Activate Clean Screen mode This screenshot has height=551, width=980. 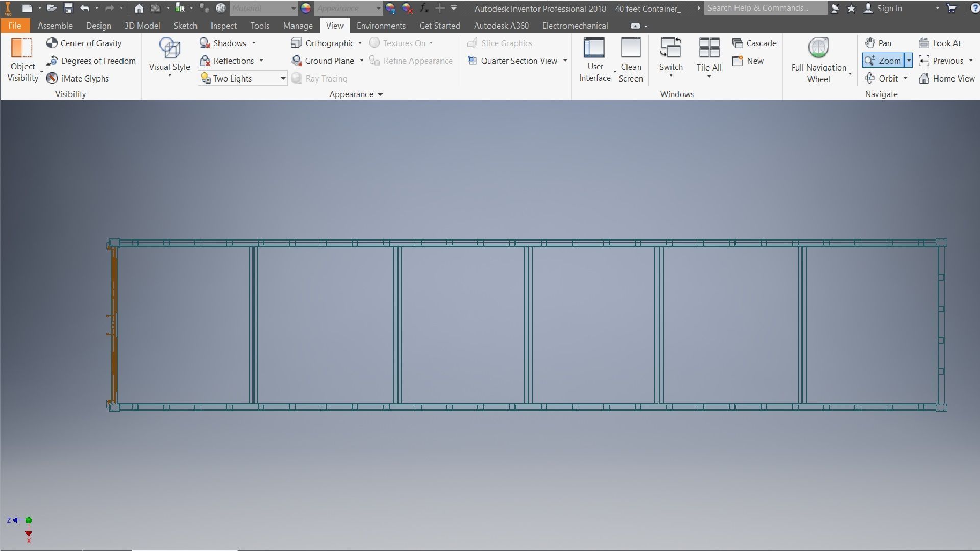[x=631, y=59]
